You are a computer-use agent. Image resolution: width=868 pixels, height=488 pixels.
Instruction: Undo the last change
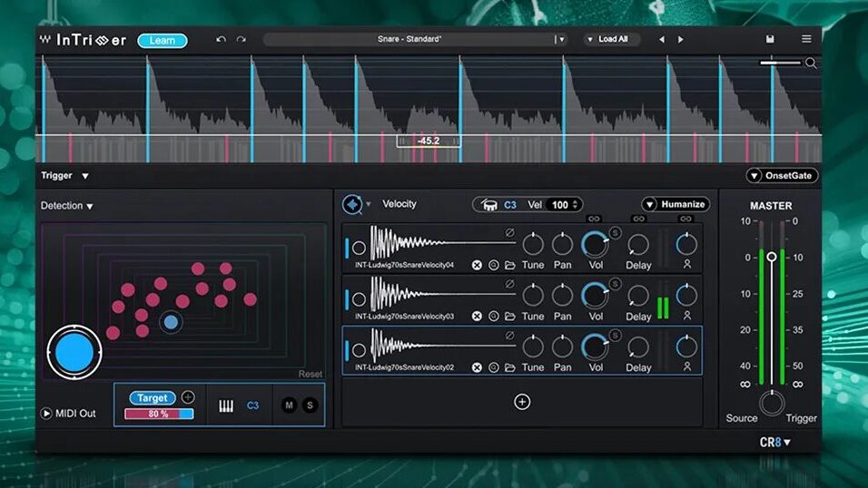coord(221,40)
